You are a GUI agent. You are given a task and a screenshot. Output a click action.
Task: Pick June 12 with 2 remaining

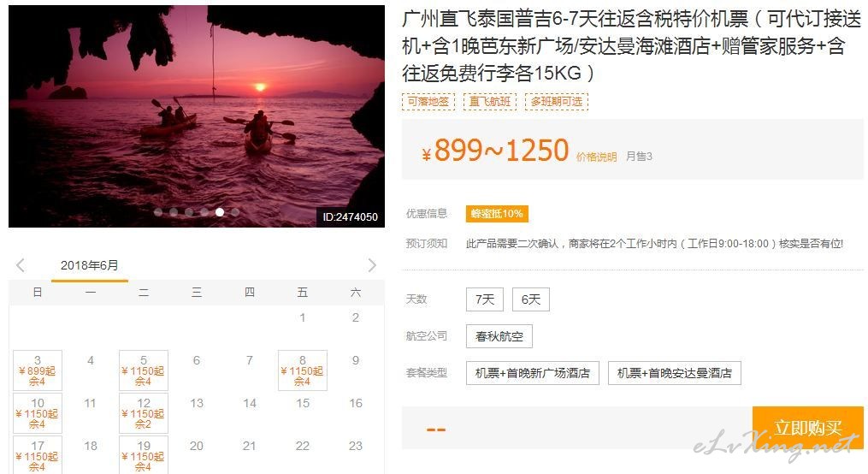click(144, 413)
